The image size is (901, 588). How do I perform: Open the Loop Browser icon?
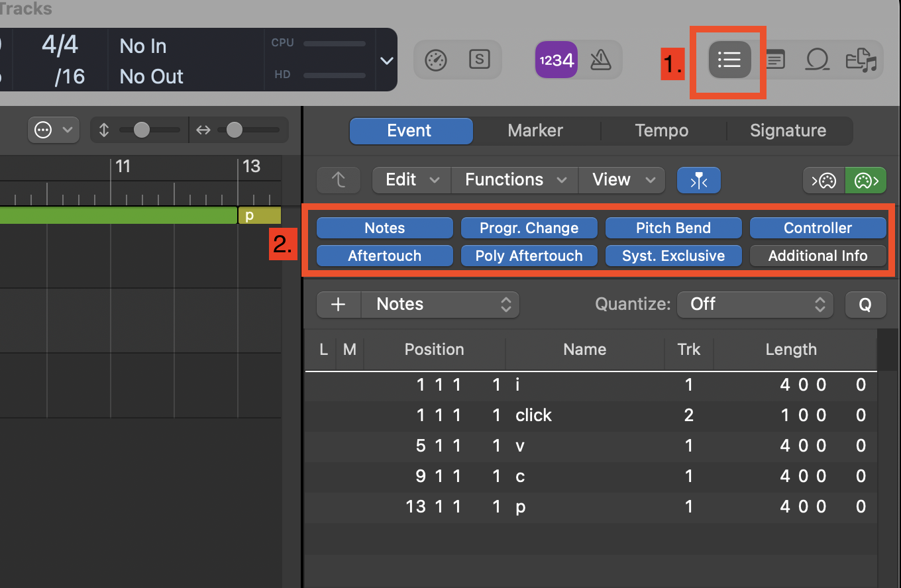click(x=817, y=61)
